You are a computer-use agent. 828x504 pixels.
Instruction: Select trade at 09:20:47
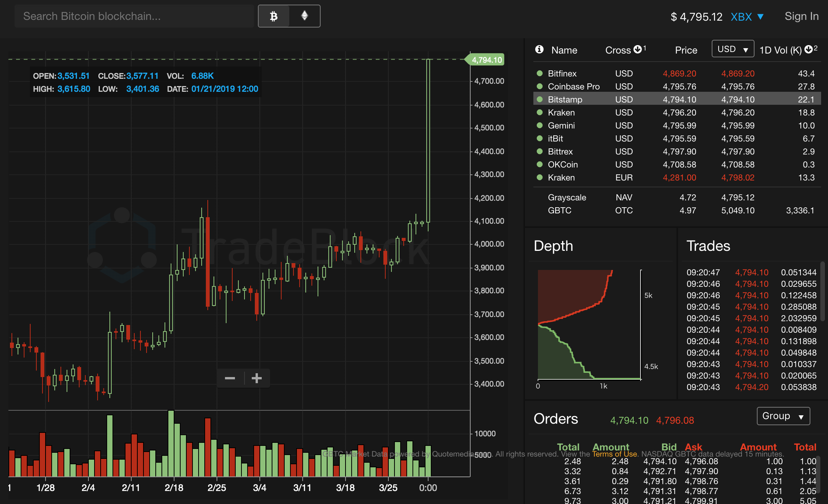click(x=751, y=272)
